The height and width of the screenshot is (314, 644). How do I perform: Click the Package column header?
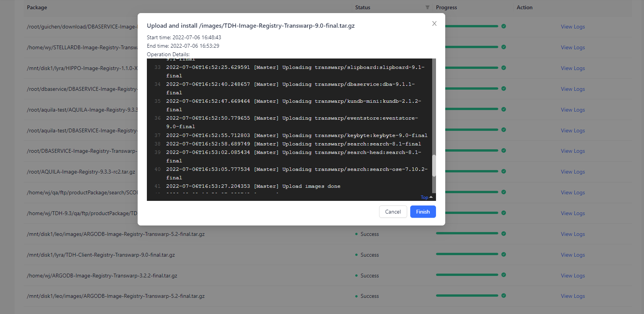tap(37, 7)
